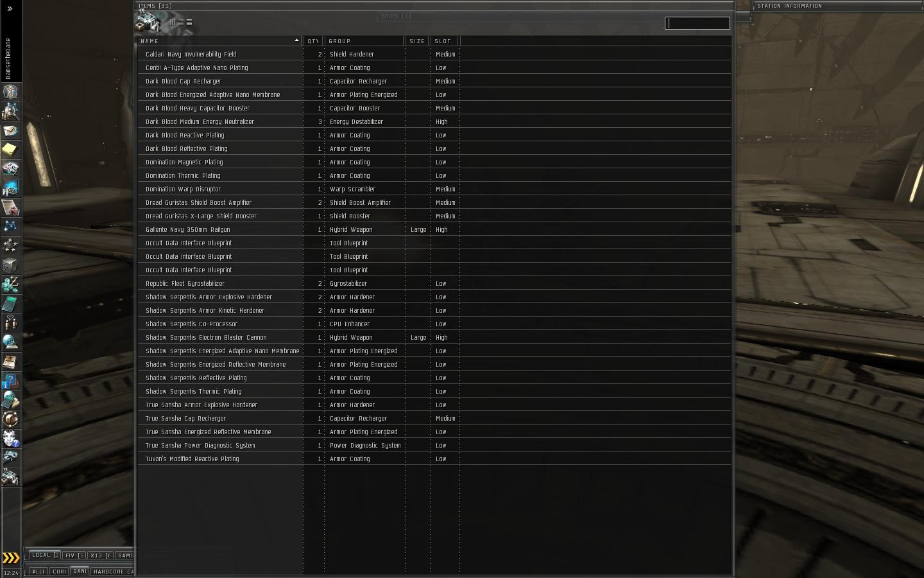Select Dread Guristas X-Large Shield Booster
Screen dimensions: 924x578
434,216
